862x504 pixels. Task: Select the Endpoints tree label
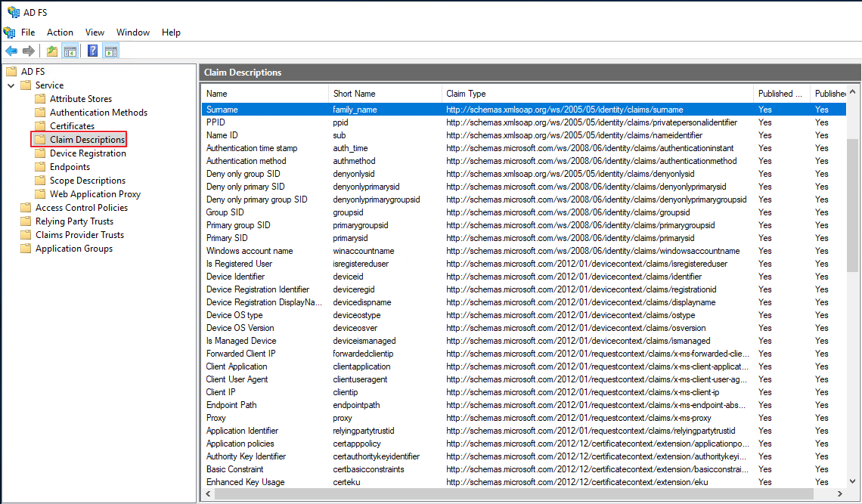[x=70, y=166]
